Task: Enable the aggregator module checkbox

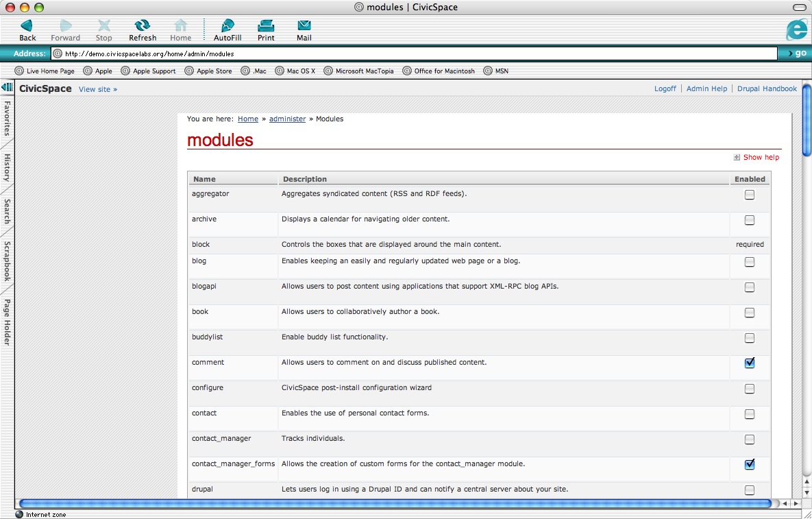Action: click(x=750, y=195)
